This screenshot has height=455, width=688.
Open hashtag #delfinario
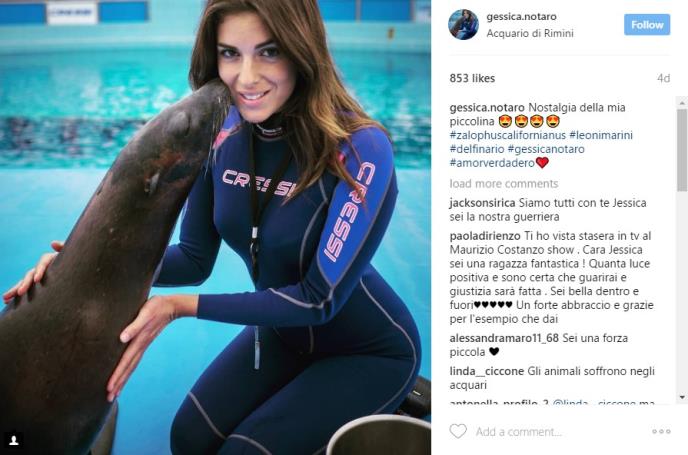(477, 149)
